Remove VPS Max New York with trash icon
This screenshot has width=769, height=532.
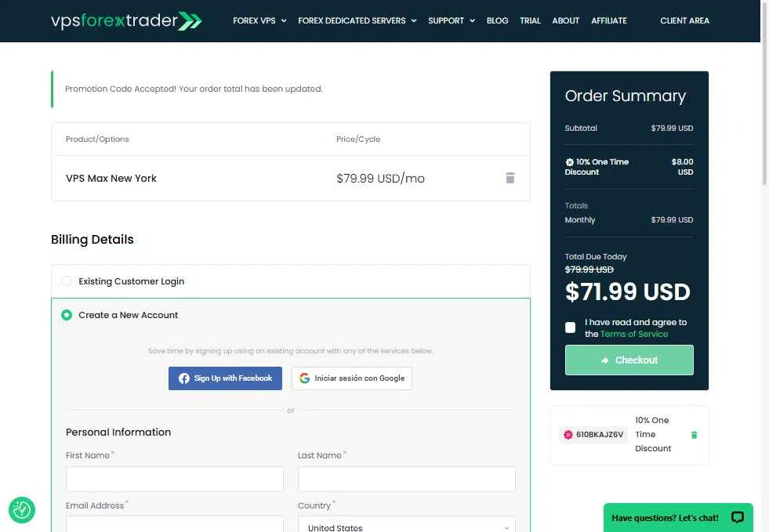coord(510,178)
